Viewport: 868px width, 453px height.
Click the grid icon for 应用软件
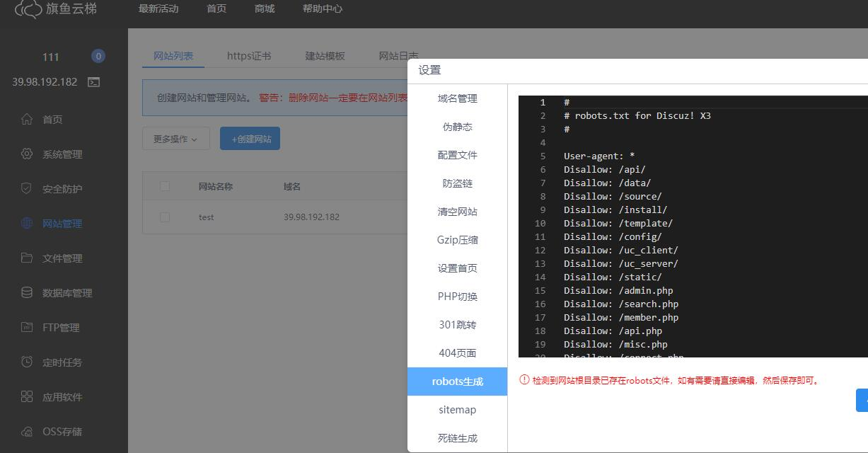27,396
